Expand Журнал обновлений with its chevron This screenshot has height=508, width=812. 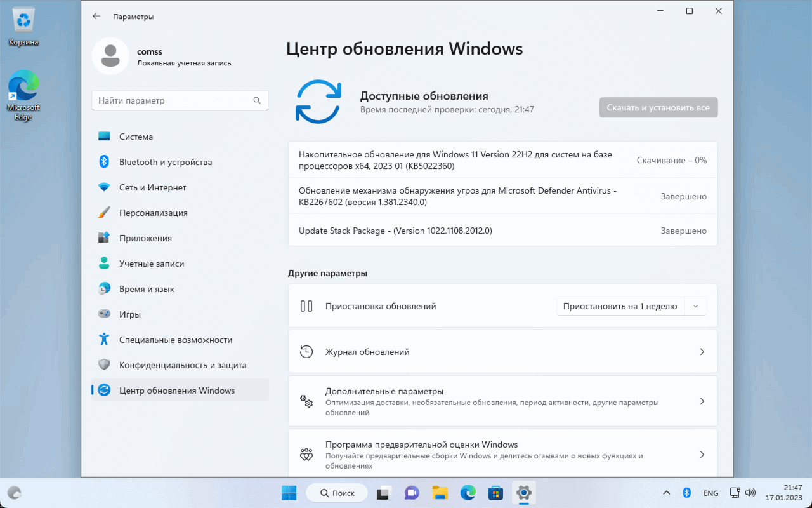702,352
